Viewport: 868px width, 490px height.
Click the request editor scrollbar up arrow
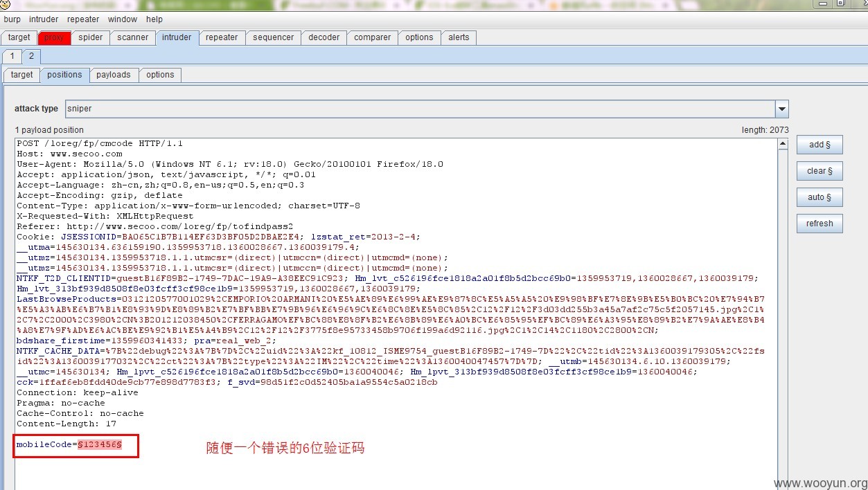[782, 144]
